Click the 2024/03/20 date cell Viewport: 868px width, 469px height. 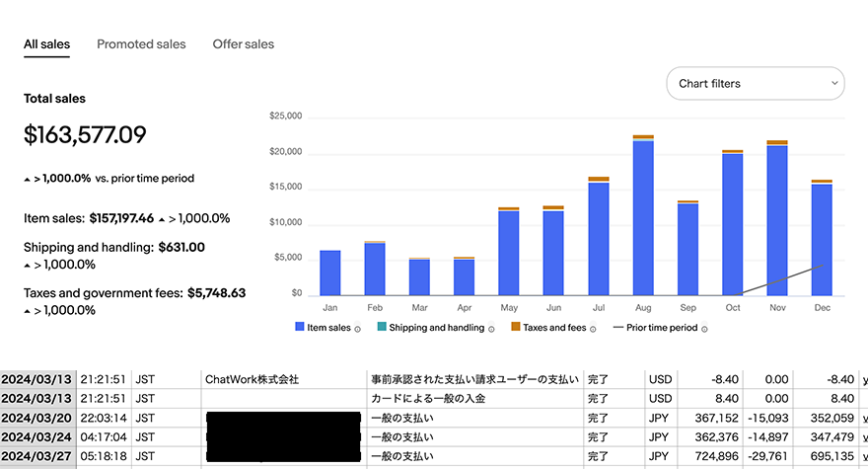(36, 419)
